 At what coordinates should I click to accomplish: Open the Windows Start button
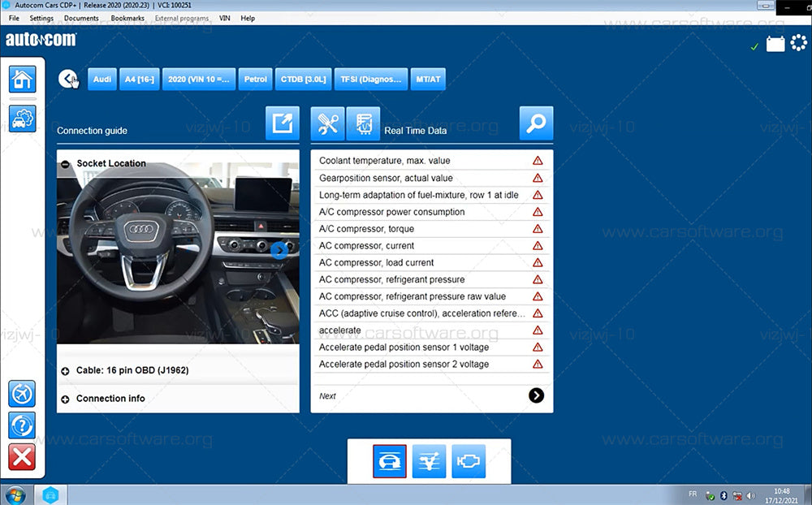(x=15, y=494)
